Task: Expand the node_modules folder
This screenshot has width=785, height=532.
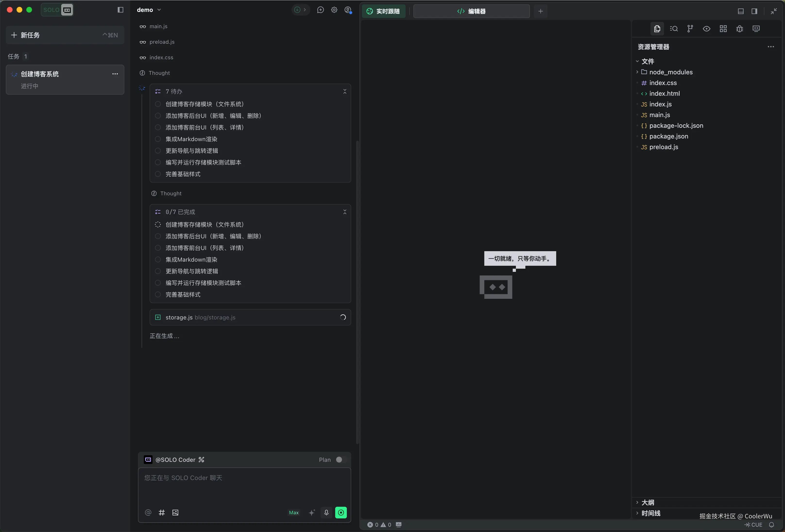Action: pyautogui.click(x=671, y=72)
